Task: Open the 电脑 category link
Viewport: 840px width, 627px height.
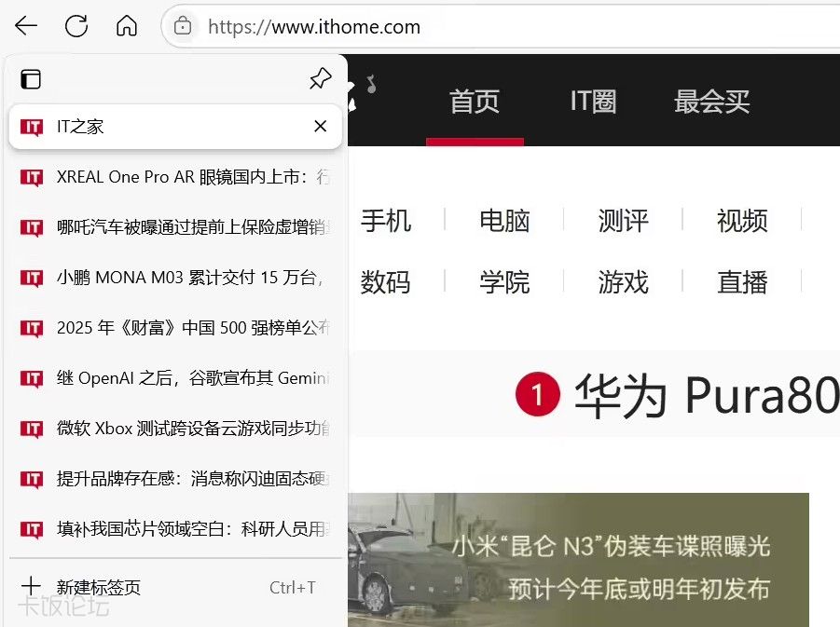Action: click(x=504, y=221)
